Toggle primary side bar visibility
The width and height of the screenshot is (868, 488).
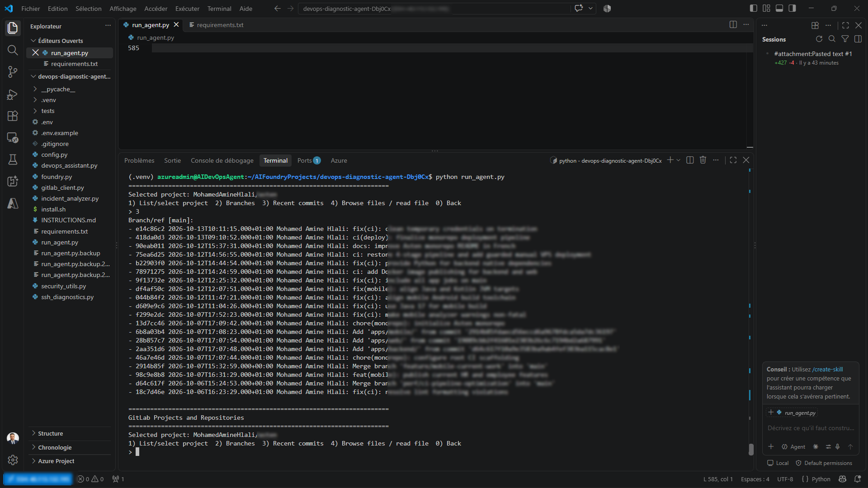pos(753,8)
